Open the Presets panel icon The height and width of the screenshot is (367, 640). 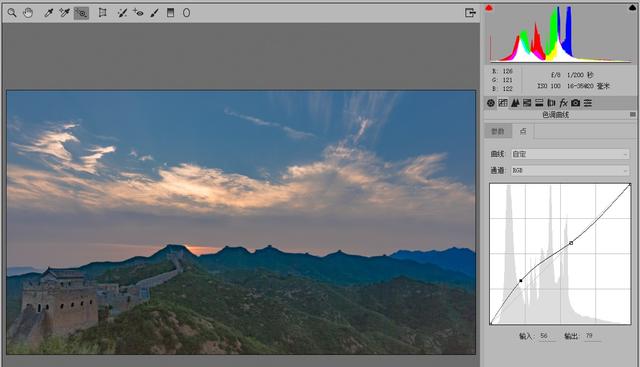[588, 103]
